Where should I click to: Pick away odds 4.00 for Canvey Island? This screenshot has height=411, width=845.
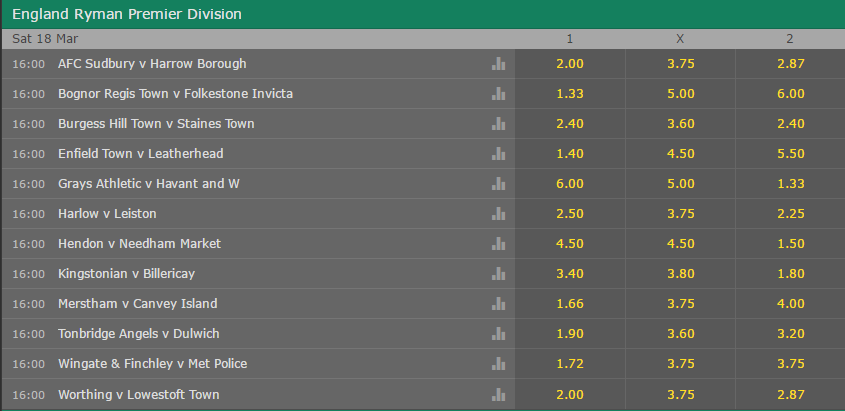[x=790, y=304]
